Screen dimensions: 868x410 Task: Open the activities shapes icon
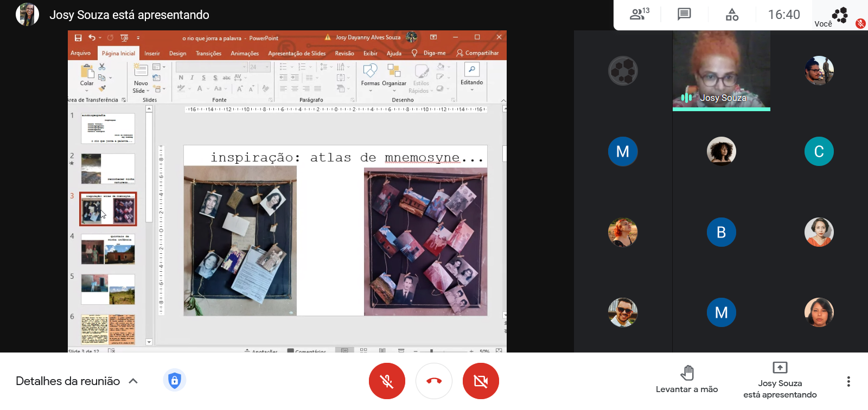pyautogui.click(x=732, y=15)
